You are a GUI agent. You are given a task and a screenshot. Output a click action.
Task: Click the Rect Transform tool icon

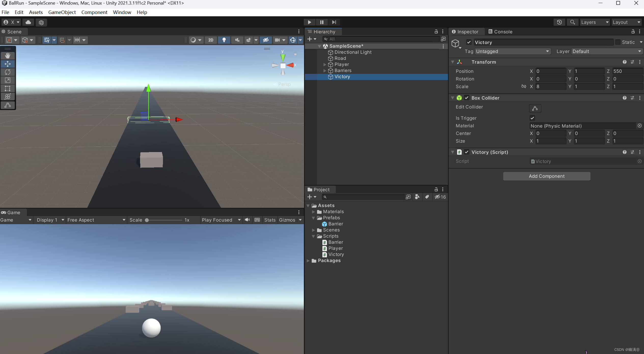pyautogui.click(x=8, y=89)
